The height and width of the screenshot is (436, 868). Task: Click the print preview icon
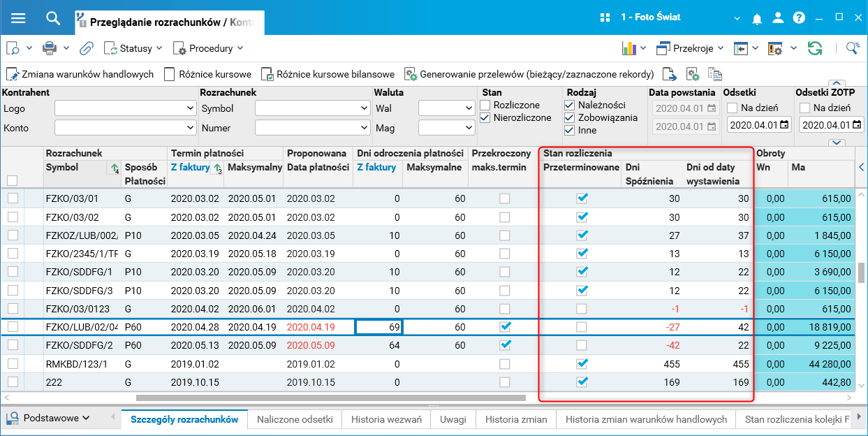pos(13,48)
